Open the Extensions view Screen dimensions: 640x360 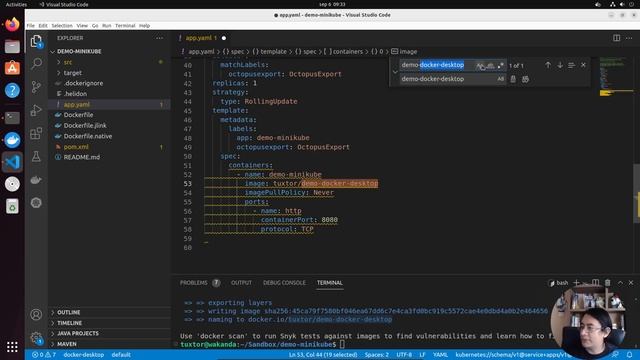click(x=36, y=133)
